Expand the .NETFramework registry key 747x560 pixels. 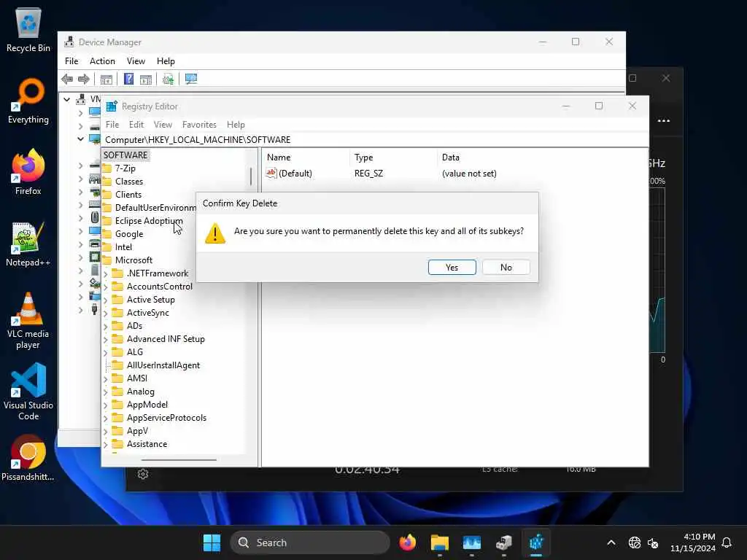(x=106, y=274)
